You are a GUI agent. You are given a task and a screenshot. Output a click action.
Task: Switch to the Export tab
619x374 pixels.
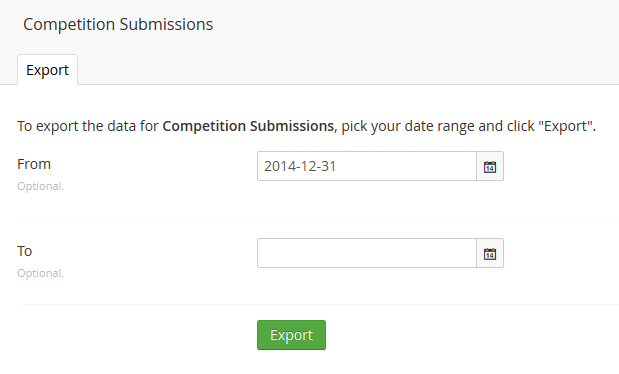(47, 70)
